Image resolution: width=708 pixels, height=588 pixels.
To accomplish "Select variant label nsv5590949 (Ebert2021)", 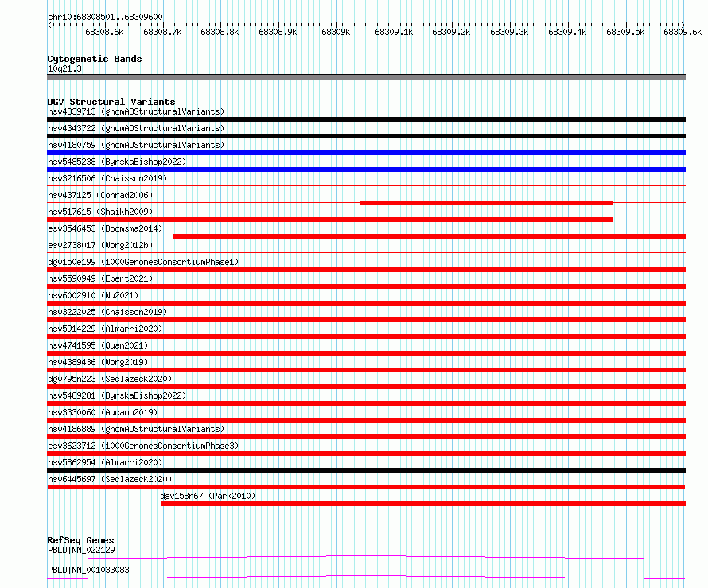I will coord(100,278).
